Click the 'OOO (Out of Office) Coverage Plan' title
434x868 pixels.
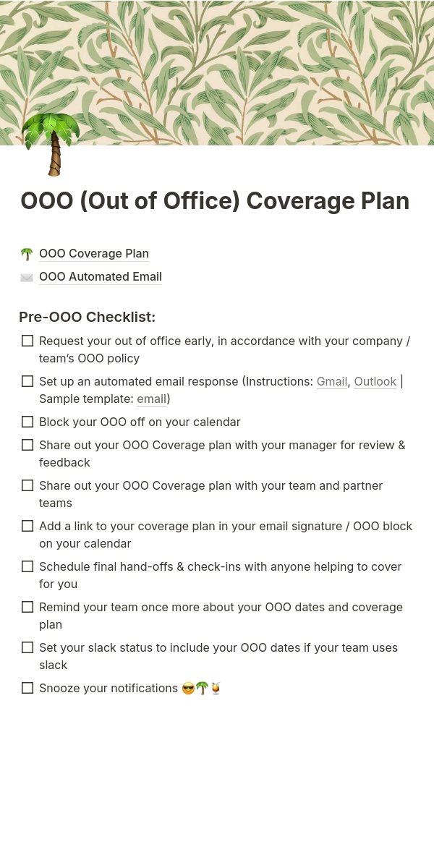[x=215, y=200]
